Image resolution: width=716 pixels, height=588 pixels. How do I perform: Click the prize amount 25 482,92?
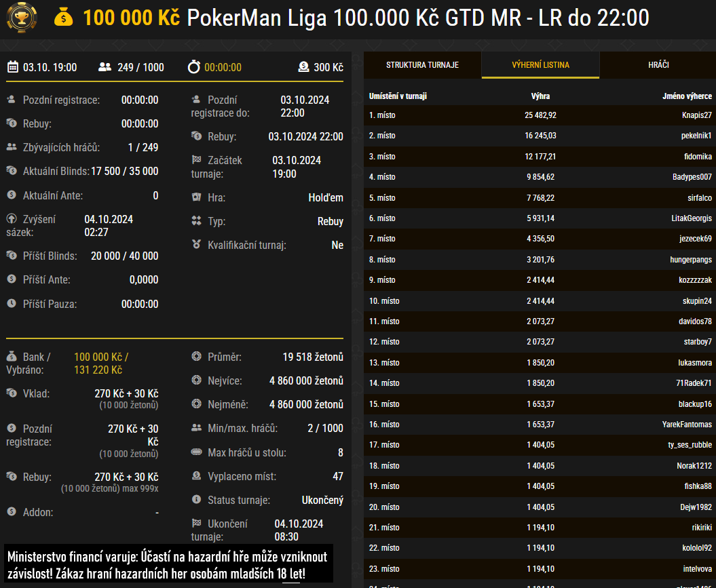click(541, 115)
